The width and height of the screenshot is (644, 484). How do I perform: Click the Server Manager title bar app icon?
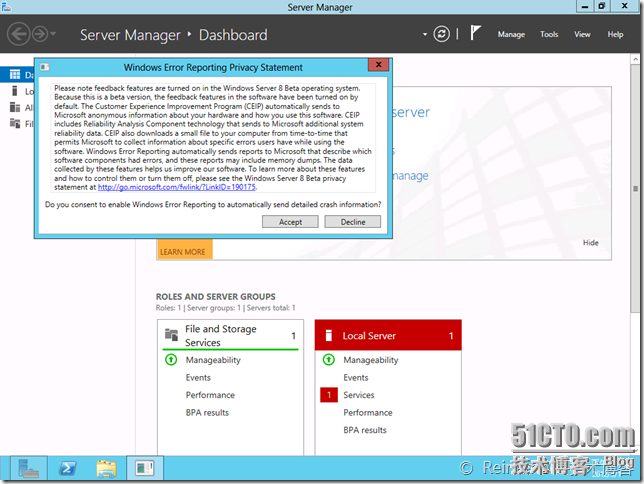pyautogui.click(x=6, y=6)
